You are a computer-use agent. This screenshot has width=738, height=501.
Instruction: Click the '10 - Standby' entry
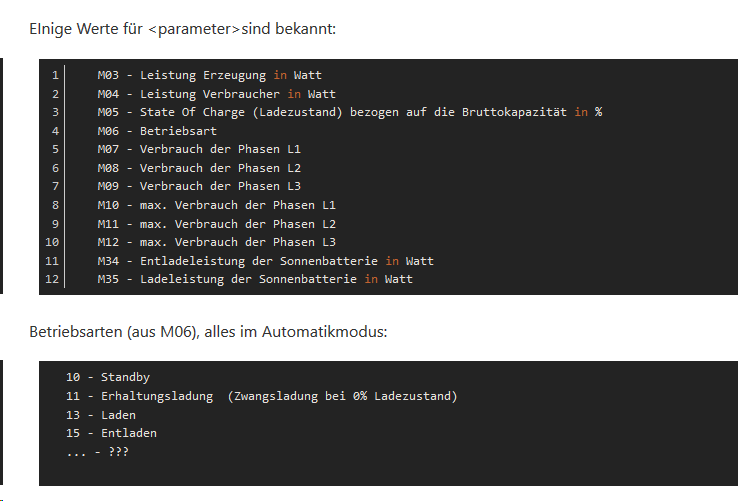point(108,377)
